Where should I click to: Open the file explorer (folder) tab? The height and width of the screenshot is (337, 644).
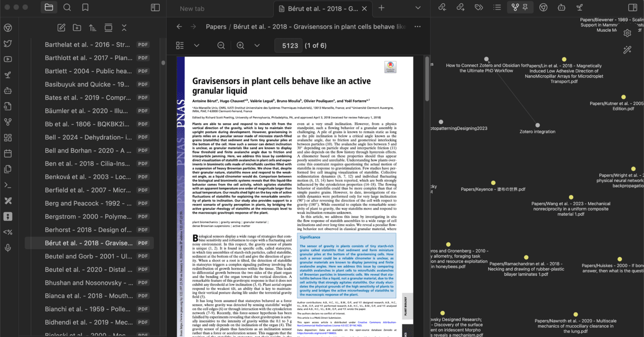49,8
